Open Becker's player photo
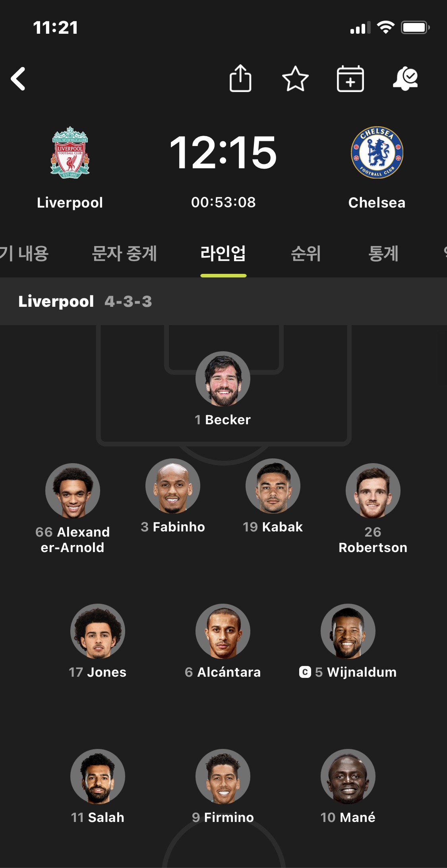This screenshot has height=868, width=447. (223, 379)
